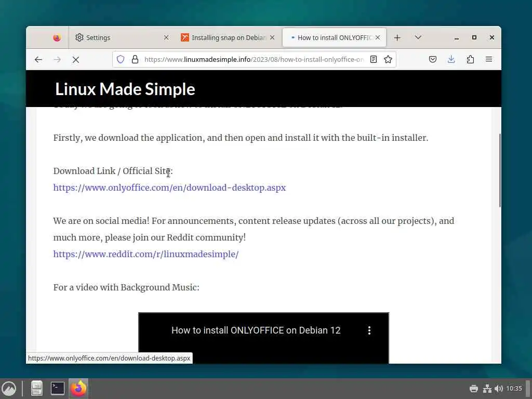Image resolution: width=532 pixels, height=399 pixels.
Task: Toggle reader view icon
Action: [x=373, y=59]
